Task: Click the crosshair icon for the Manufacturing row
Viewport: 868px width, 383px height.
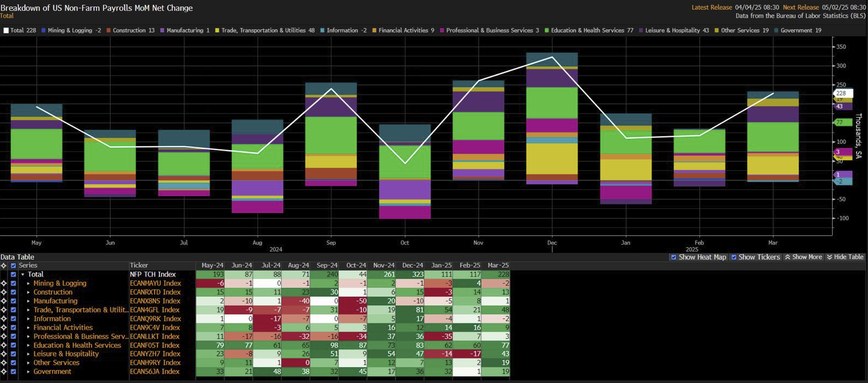Action: point(4,301)
